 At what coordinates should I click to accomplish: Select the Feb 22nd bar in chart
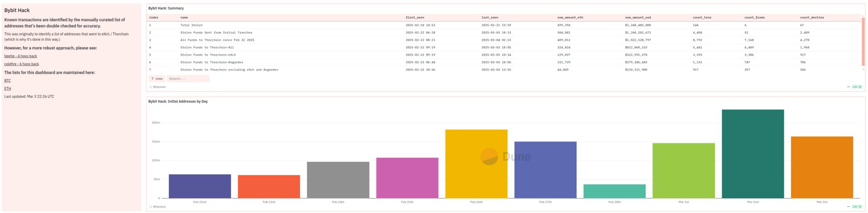[x=200, y=186]
